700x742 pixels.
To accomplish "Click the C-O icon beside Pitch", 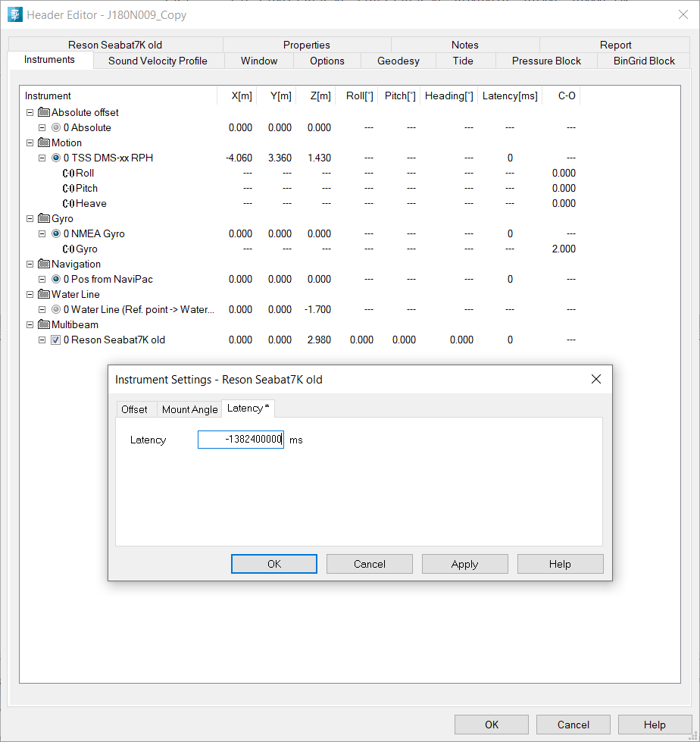I will tap(69, 188).
